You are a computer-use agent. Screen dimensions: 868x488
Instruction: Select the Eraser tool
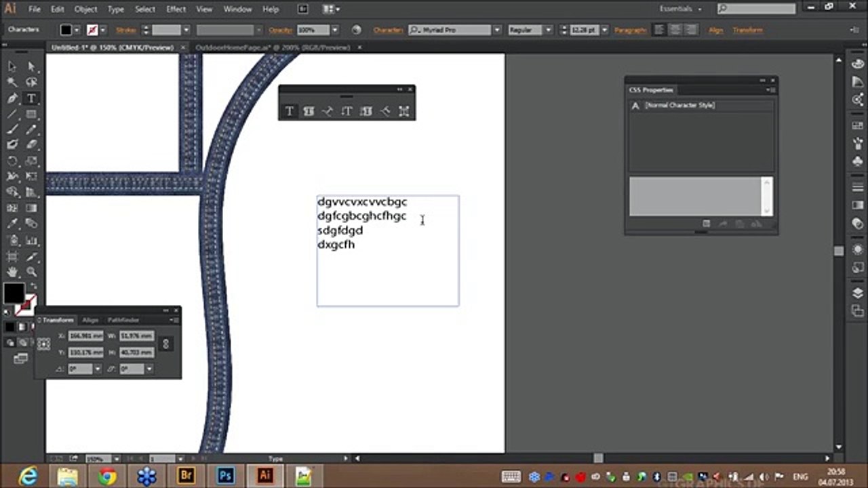(31, 144)
